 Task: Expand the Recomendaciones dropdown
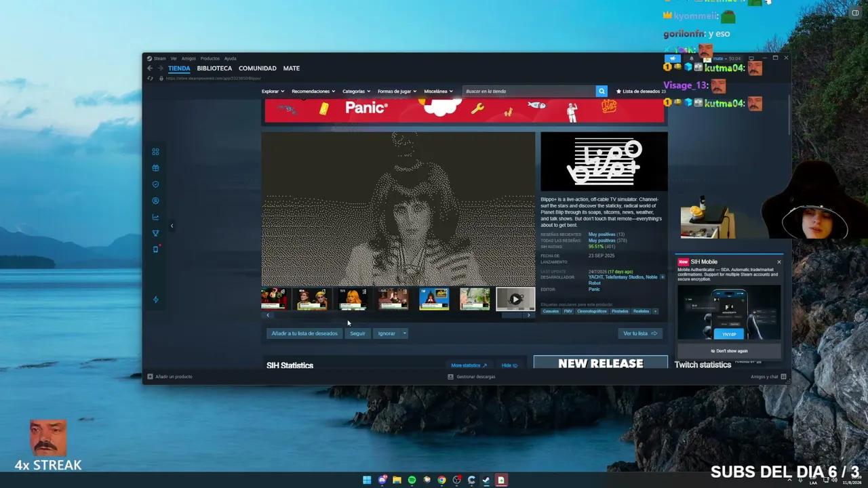pos(313,91)
